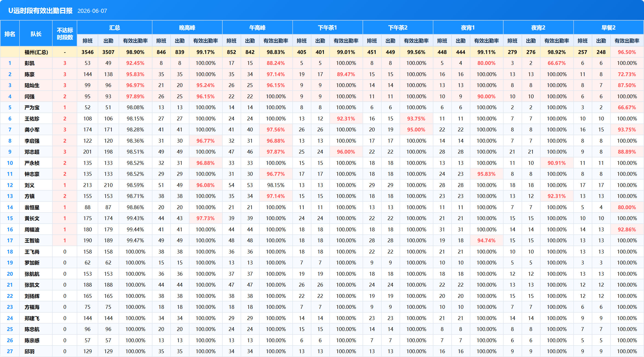
Task: Click rank number 27 in 邱羽's row
Action: point(10,352)
